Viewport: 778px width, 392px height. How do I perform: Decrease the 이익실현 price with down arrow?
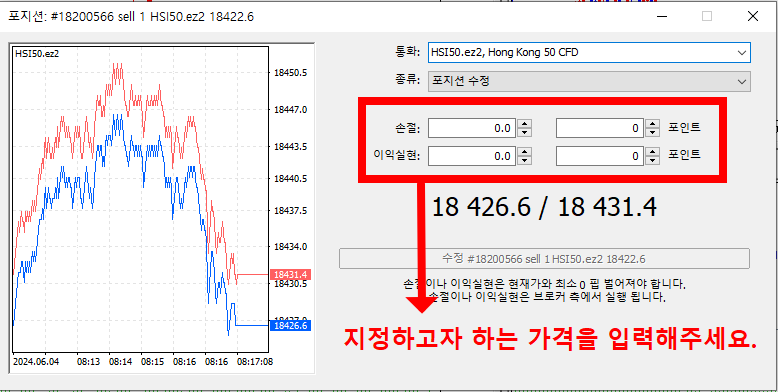tap(524, 161)
